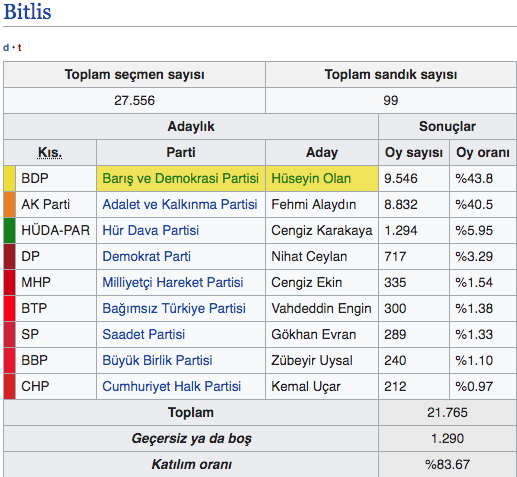Open Büyük Birlik Partisi link
Viewport: 517px width, 477px height.
click(157, 360)
